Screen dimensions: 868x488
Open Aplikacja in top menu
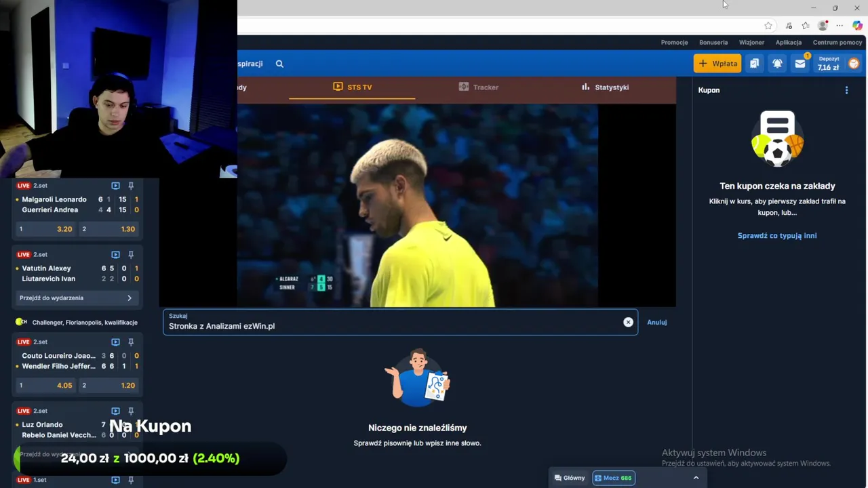pos(789,42)
